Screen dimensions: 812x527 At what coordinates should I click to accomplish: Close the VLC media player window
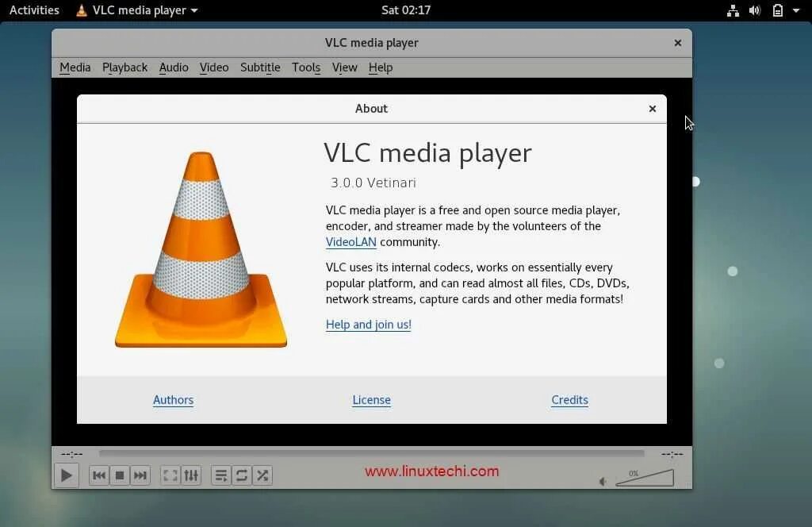[x=677, y=43]
